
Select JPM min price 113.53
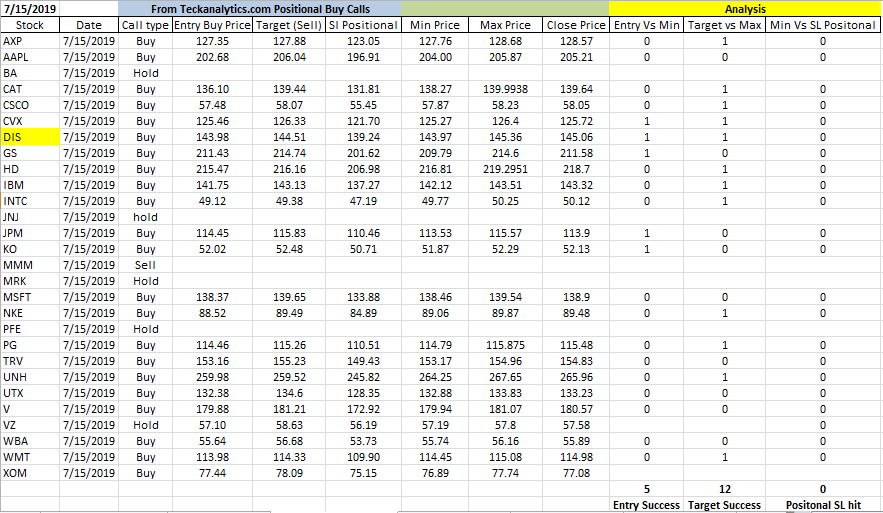coord(435,233)
